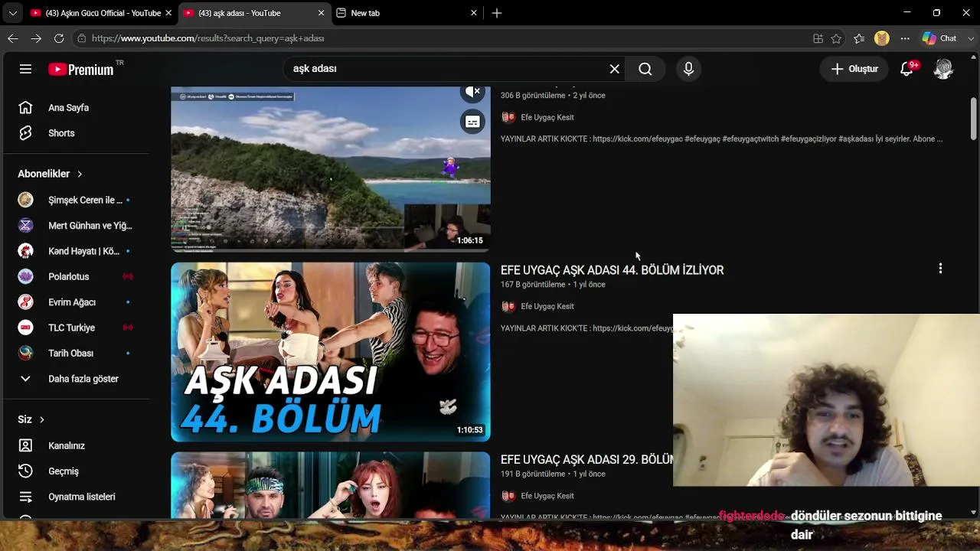Screen dimensions: 980x551
Task: Run search with the magnifier button
Action: (645, 69)
